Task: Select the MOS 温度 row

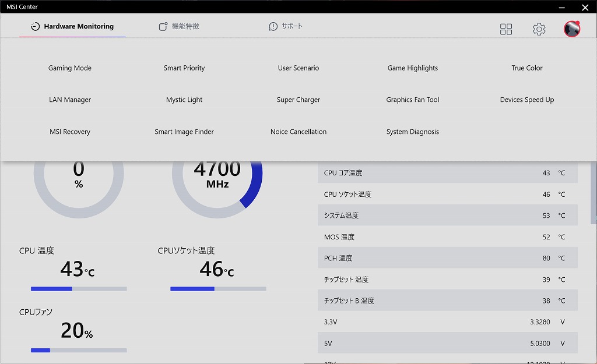Action: 447,236
